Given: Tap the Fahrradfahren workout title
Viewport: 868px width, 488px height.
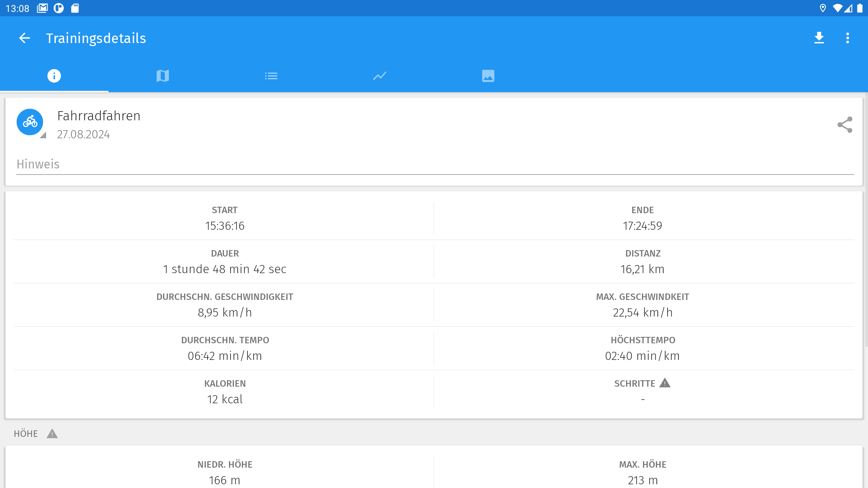Looking at the screenshot, I should point(99,116).
